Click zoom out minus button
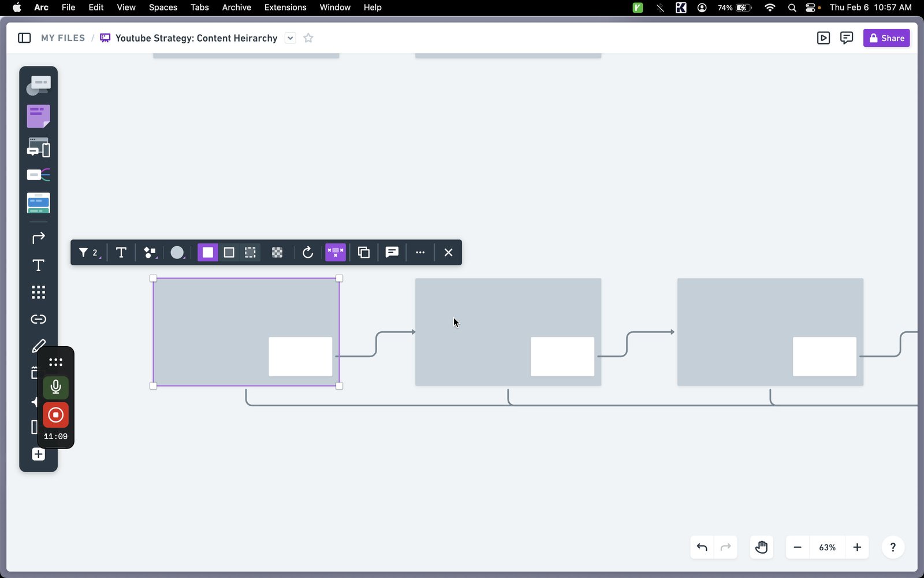The image size is (924, 578). point(798,547)
